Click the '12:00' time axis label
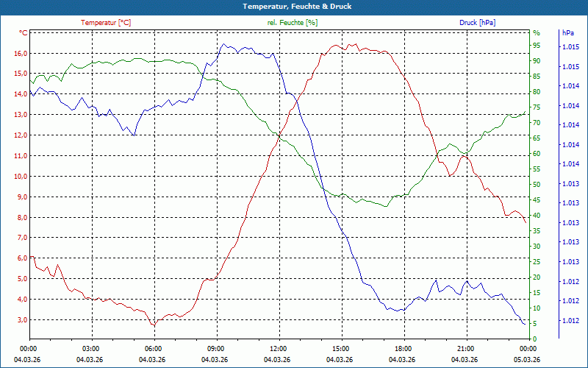Image resolution: width=588 pixels, height=368 pixels. [277, 349]
